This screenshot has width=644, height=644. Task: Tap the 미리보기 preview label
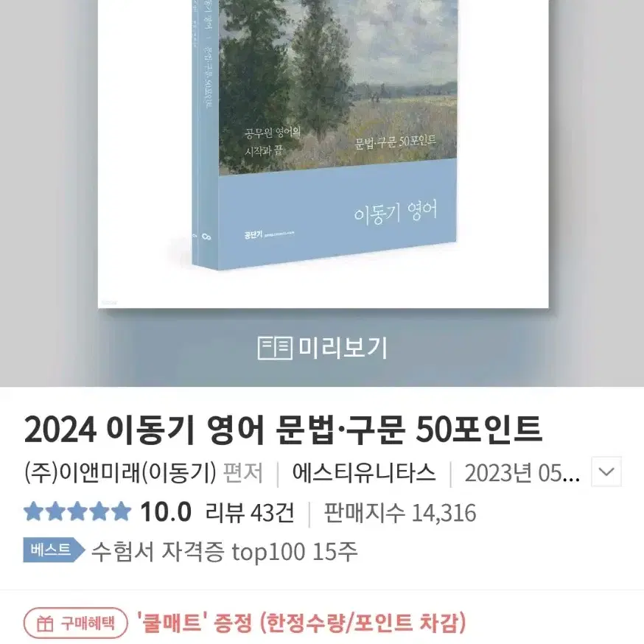pos(343,348)
